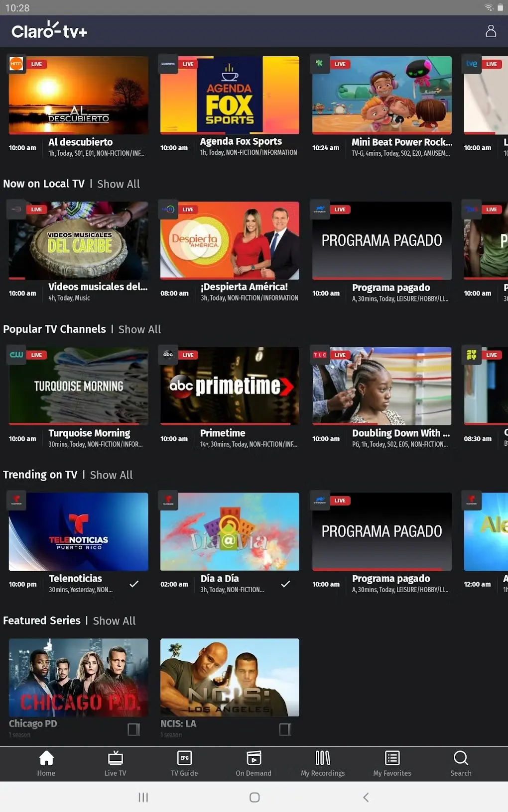Show All for Trending on TV
Viewport: 508px width, 812px height.
coord(111,475)
